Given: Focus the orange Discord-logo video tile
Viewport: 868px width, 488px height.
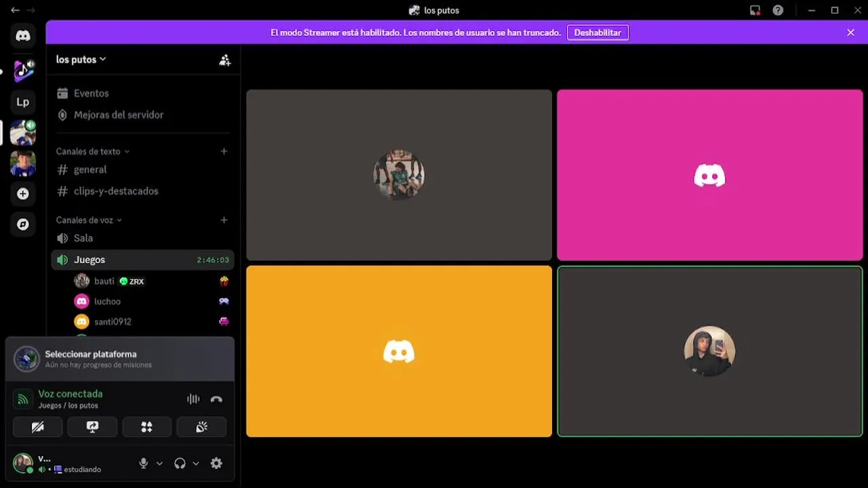Looking at the screenshot, I should click(x=399, y=351).
